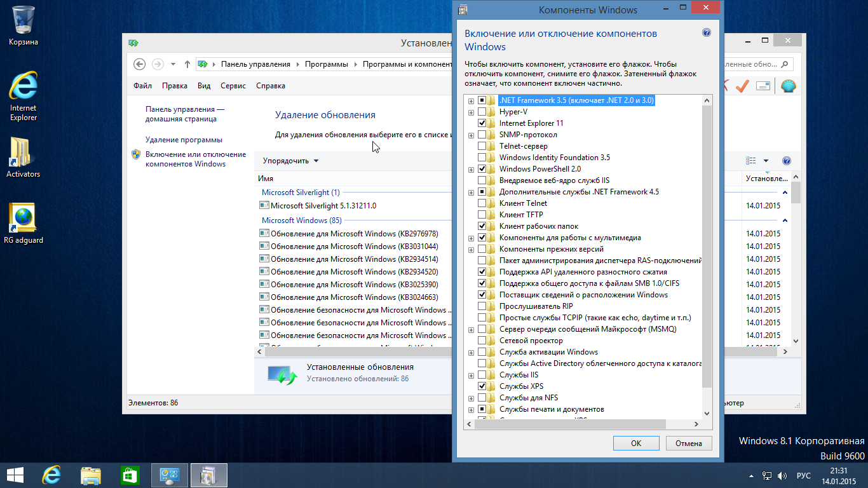Collapse the Microsoft Silverlight group chevron

785,193
